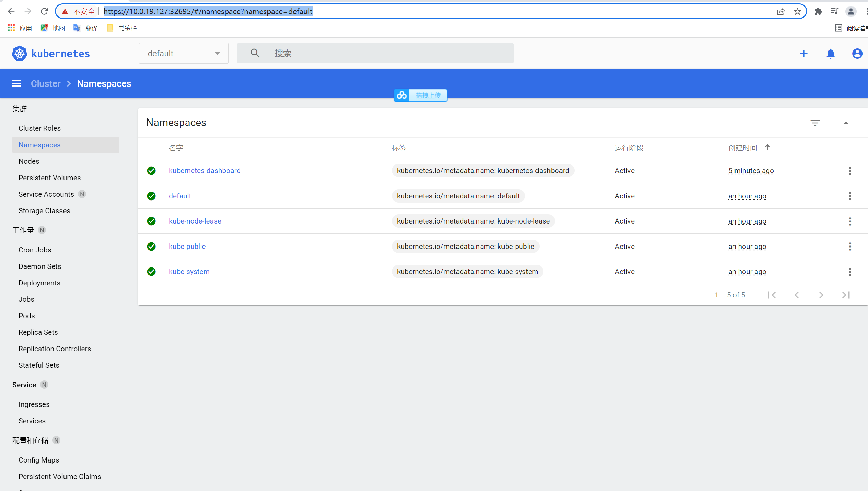The height and width of the screenshot is (491, 868).
Task: Open kube-node-lease namespace link
Action: 195,221
